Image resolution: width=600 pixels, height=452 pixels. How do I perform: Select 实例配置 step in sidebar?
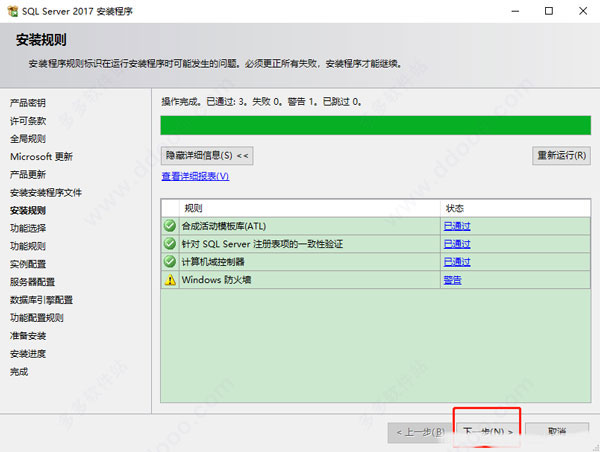(28, 264)
